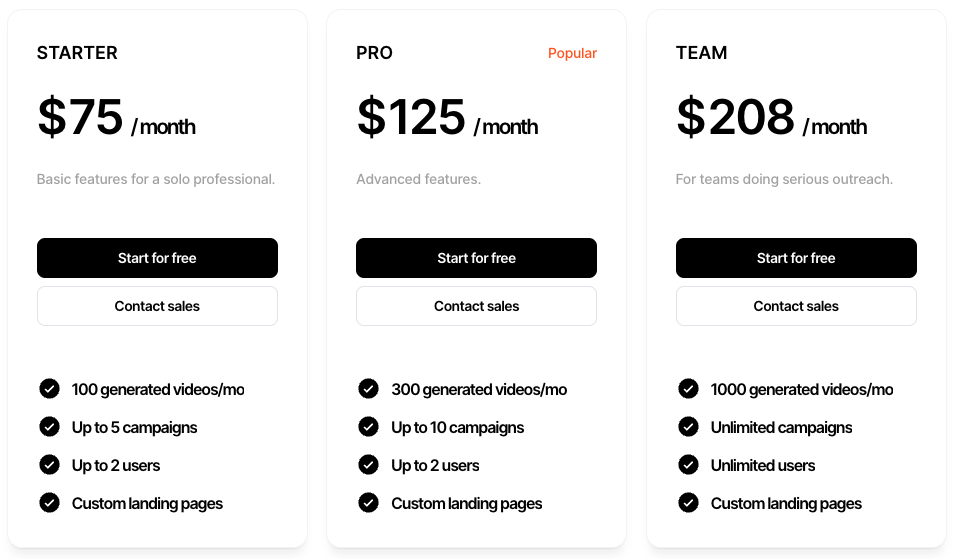Click checkmark icon beside 1000 generated videos/mo
The height and width of the screenshot is (559, 959).
click(688, 389)
